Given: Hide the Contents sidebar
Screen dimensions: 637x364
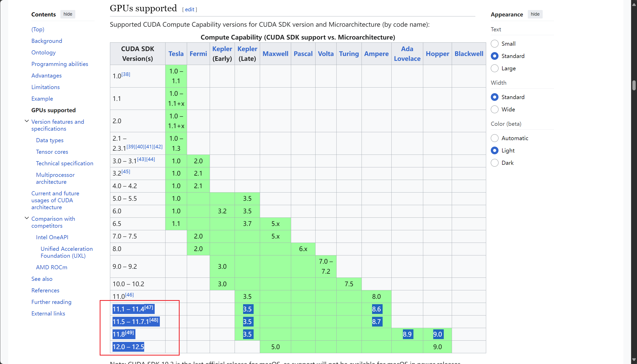Looking at the screenshot, I should point(68,14).
